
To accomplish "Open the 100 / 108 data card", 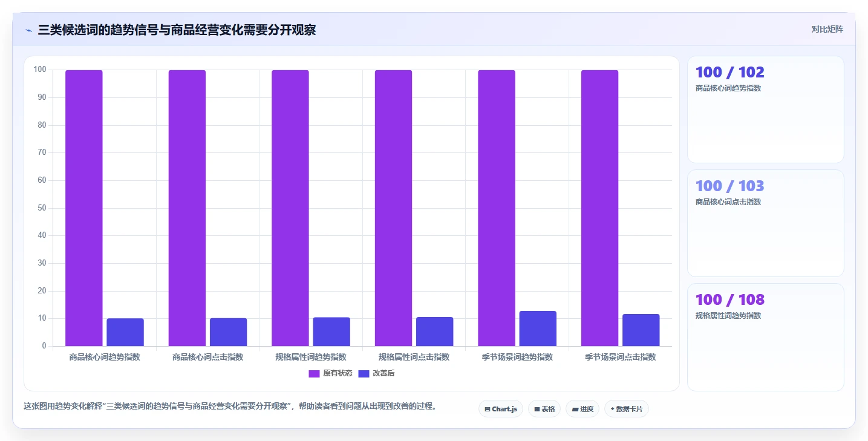I will tap(765, 337).
